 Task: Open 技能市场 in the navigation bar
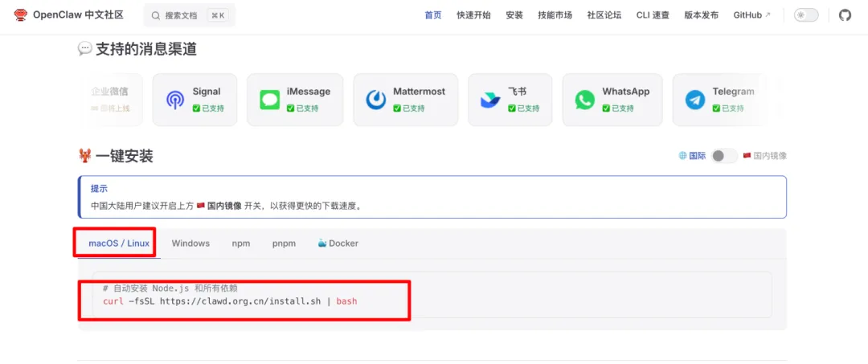tap(555, 15)
